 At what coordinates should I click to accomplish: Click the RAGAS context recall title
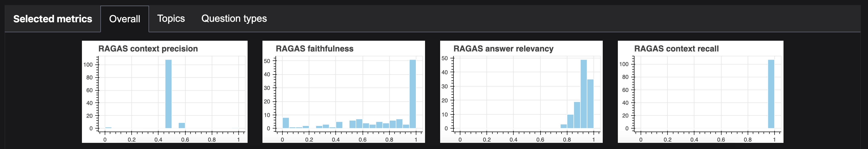[x=676, y=49]
